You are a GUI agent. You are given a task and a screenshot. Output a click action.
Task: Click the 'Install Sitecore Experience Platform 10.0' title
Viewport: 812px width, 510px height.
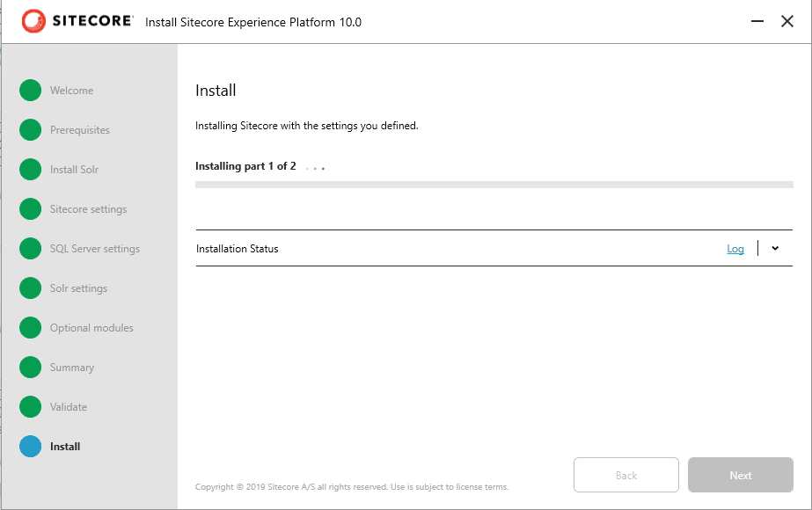253,22
